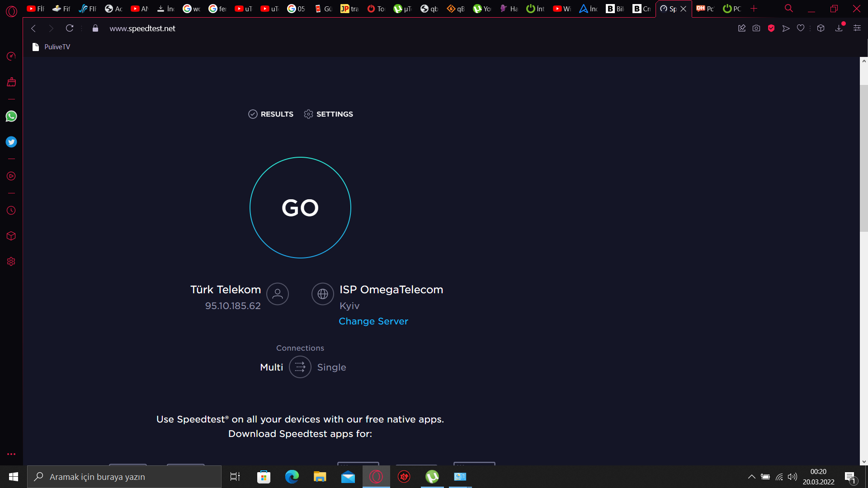This screenshot has width=868, height=488.
Task: Click the heart bookmark icon in address bar
Action: (801, 28)
